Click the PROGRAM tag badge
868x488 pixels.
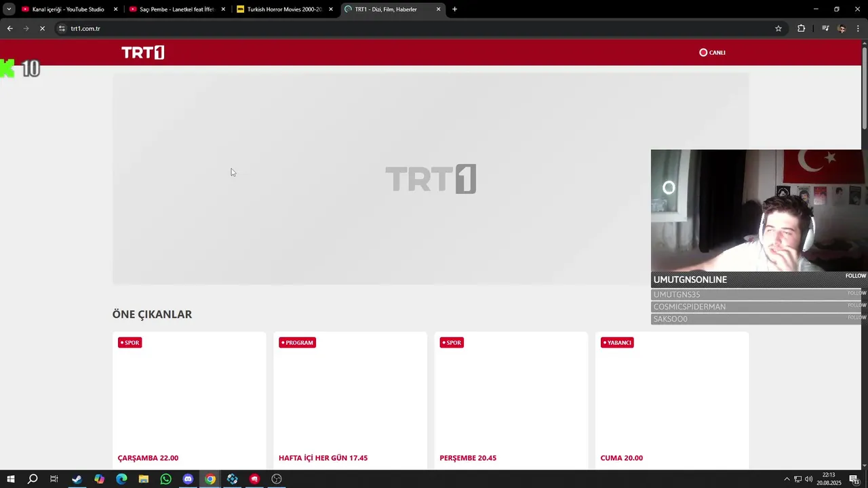[x=297, y=342]
